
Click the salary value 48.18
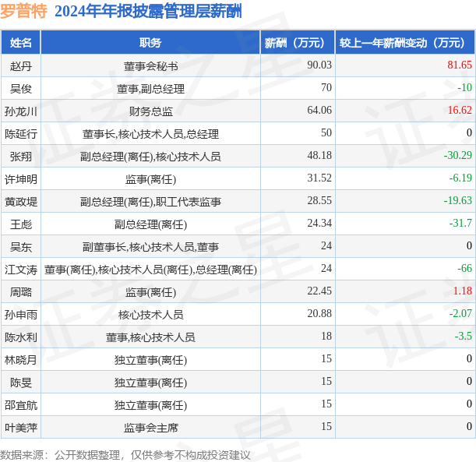(319, 155)
